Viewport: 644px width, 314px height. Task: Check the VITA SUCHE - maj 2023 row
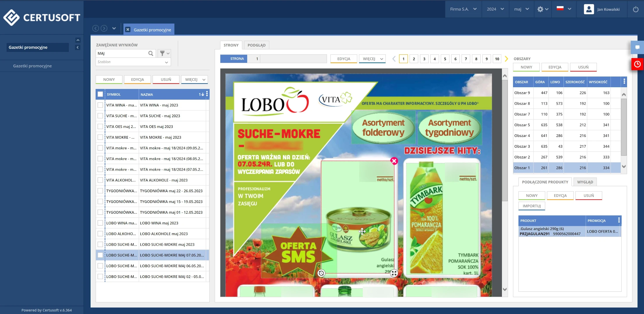(100, 116)
